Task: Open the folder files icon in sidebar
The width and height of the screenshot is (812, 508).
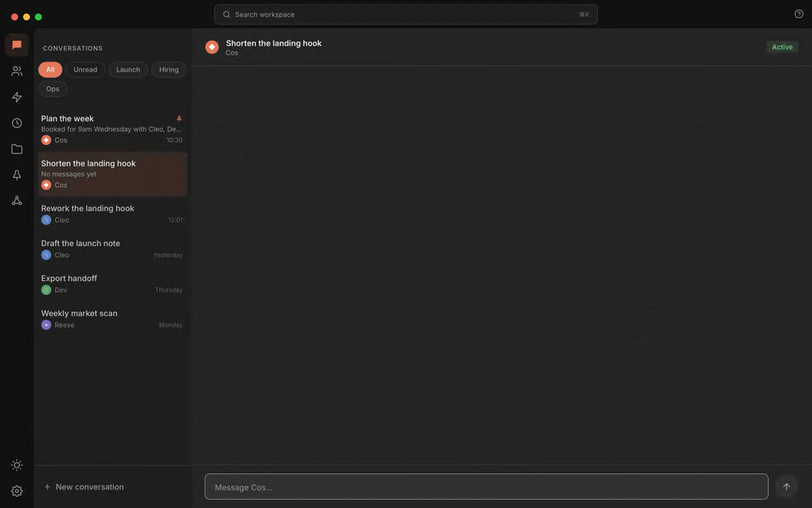Action: point(17,149)
